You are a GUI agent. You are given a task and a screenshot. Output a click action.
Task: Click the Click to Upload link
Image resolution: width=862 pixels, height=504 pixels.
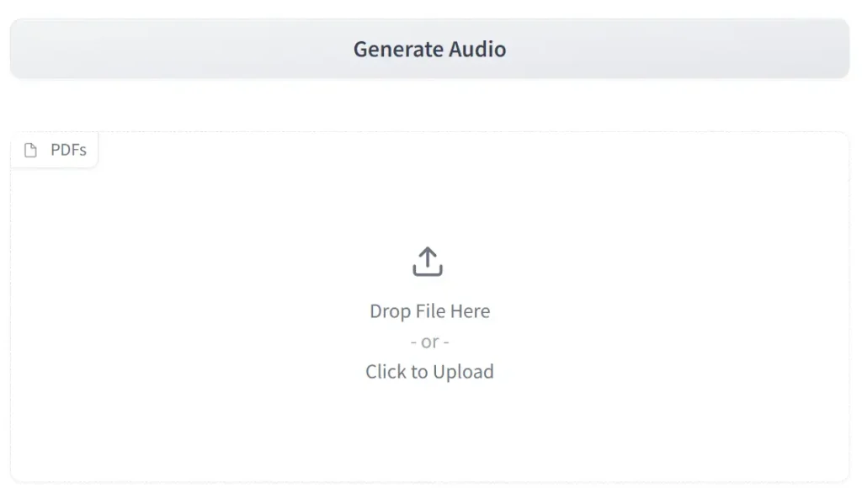[429, 371]
